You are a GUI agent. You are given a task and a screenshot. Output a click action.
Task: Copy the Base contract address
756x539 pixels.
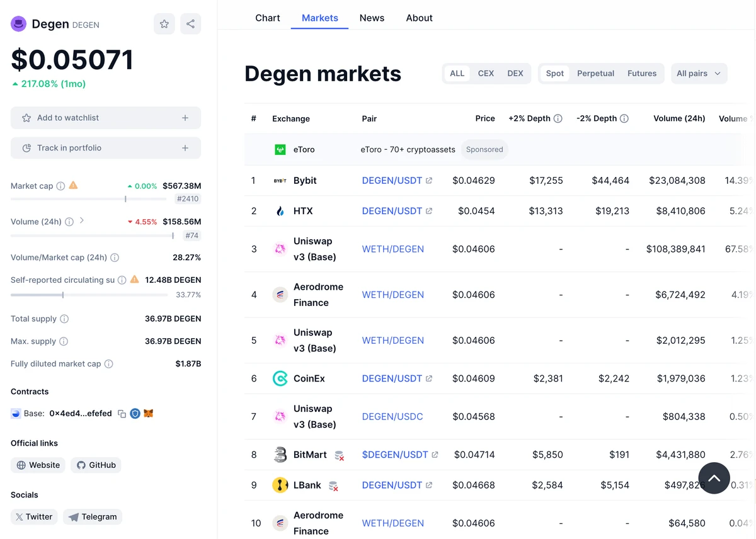(122, 414)
